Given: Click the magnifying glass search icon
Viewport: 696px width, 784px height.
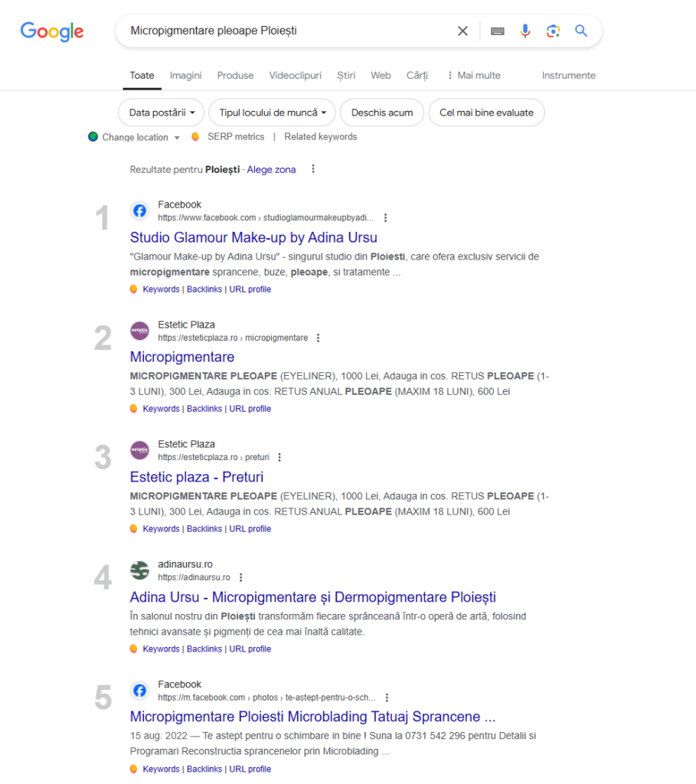Looking at the screenshot, I should click(580, 31).
